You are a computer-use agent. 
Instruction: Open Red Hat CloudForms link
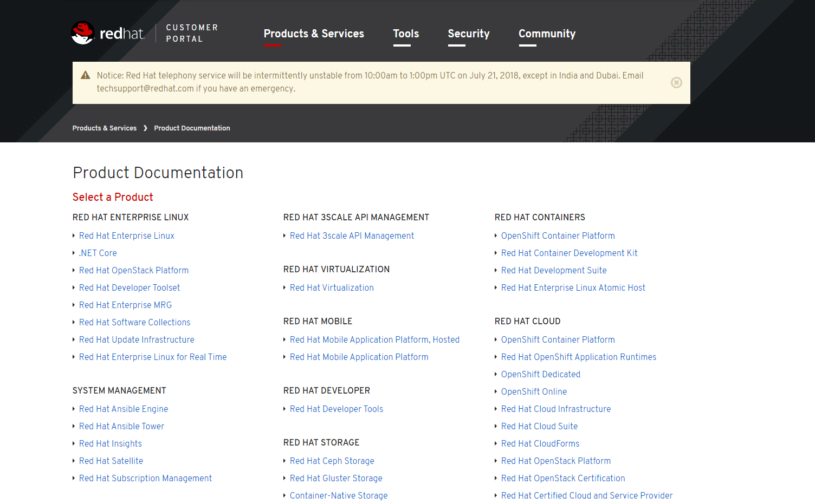coord(540,444)
